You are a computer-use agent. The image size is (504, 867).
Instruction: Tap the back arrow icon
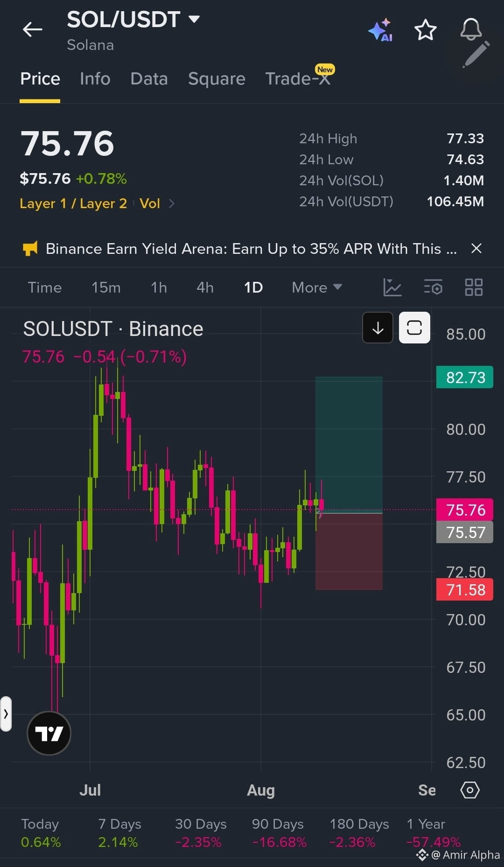[x=33, y=29]
